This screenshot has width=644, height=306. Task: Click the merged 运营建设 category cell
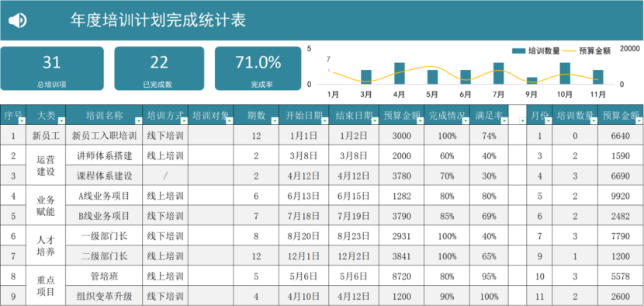click(x=46, y=165)
